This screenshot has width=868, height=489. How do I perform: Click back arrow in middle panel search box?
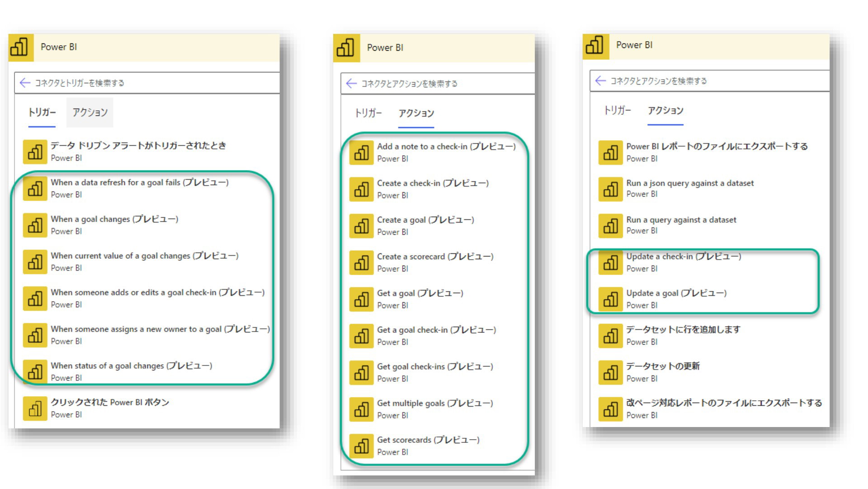pos(351,83)
